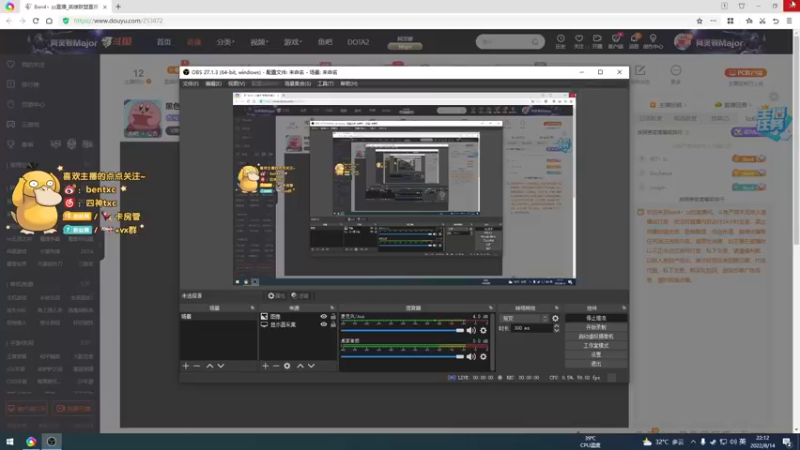The width and height of the screenshot is (800, 450).
Task: Open OBS 场景集合(S) menu
Action: click(297, 84)
